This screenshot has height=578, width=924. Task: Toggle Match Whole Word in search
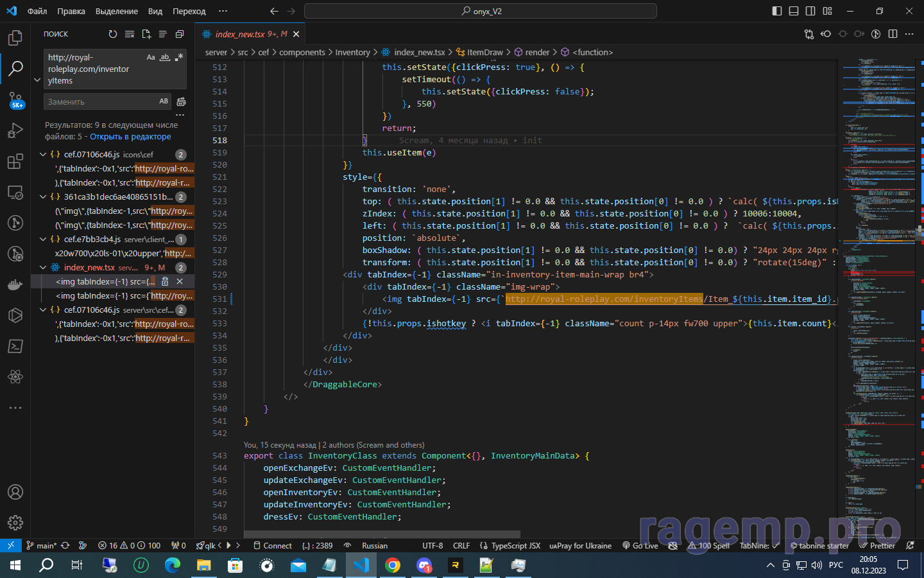(x=165, y=57)
